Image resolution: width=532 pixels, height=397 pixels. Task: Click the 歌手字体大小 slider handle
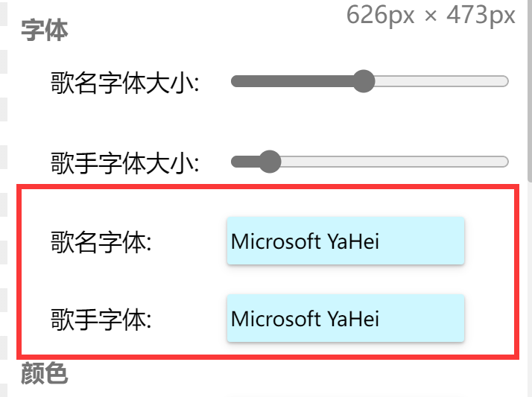coord(268,162)
